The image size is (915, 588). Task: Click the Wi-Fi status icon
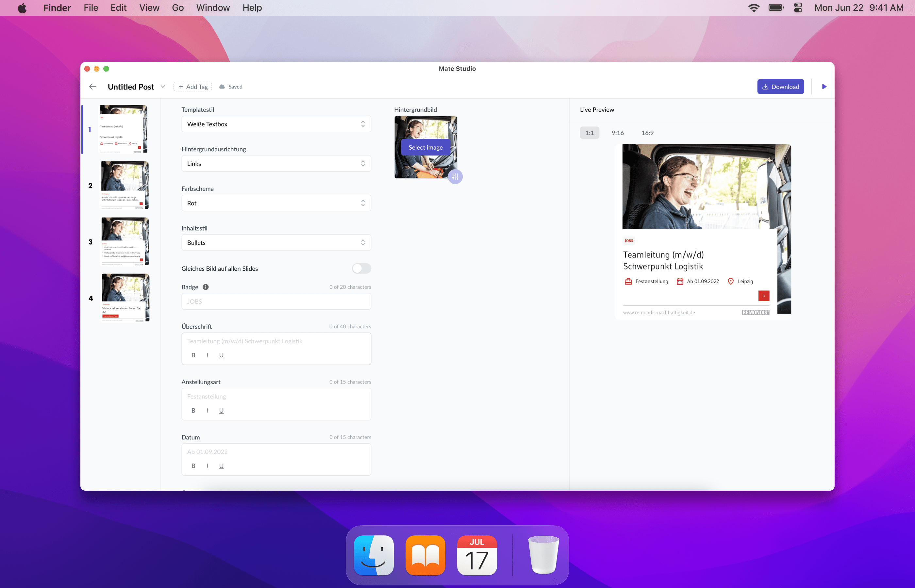pos(754,8)
